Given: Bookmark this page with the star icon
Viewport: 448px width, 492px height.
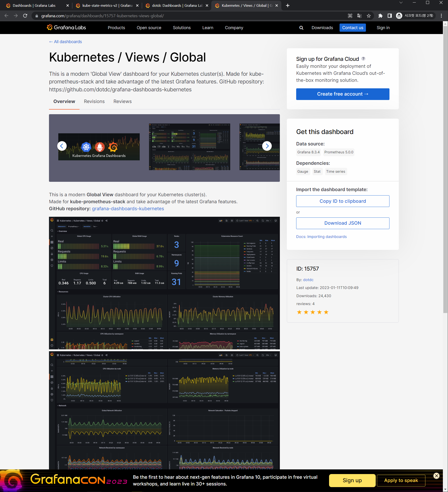Looking at the screenshot, I should coord(369,16).
